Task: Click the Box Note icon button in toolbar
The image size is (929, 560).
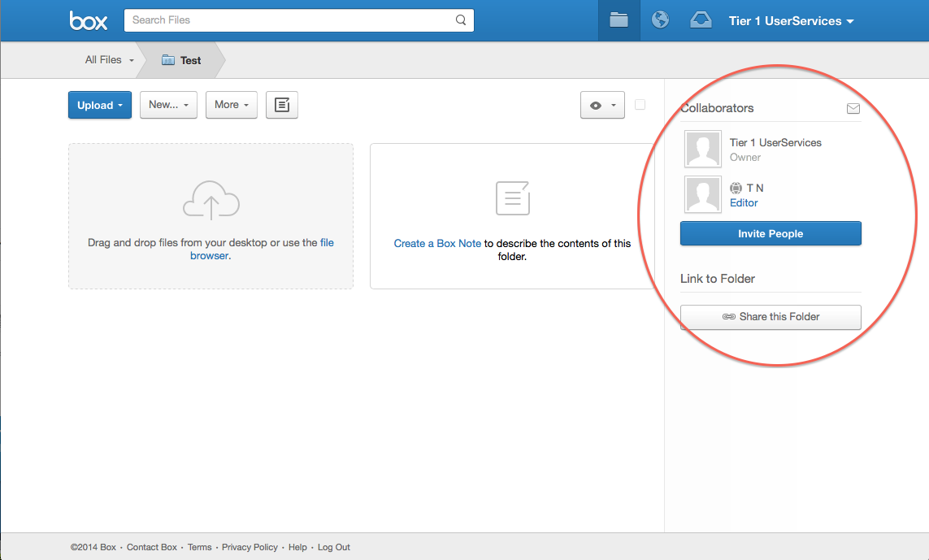Action: point(282,105)
